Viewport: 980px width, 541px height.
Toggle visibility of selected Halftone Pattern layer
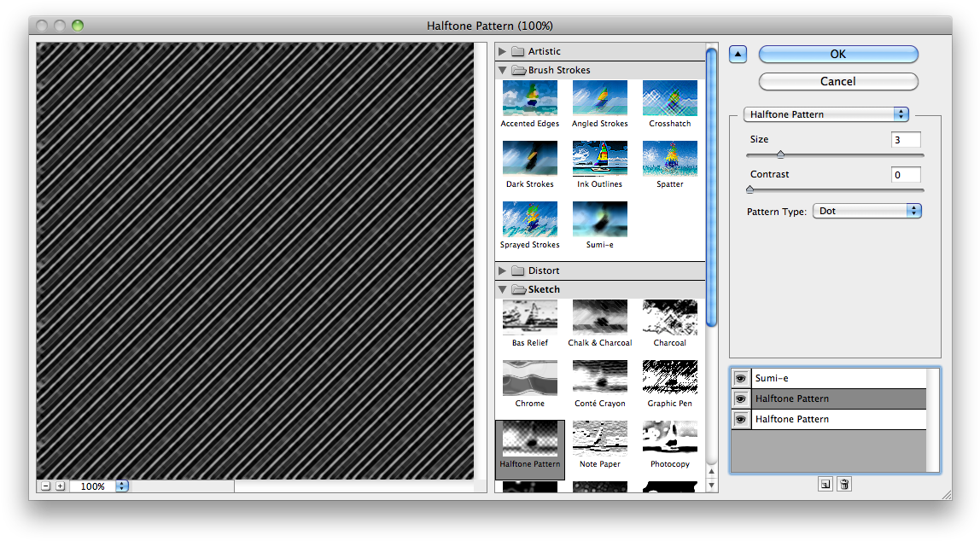[x=740, y=398]
